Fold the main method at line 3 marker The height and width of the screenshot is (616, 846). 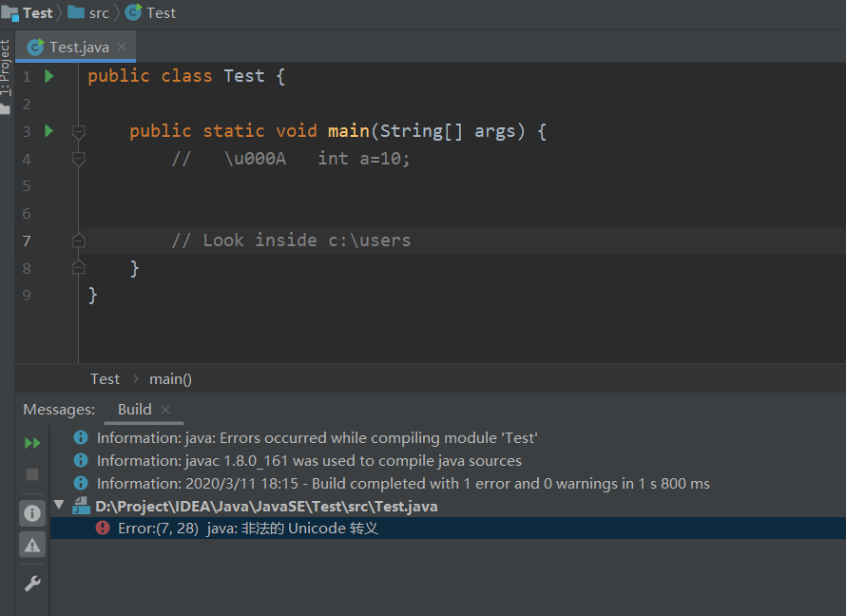(78, 131)
